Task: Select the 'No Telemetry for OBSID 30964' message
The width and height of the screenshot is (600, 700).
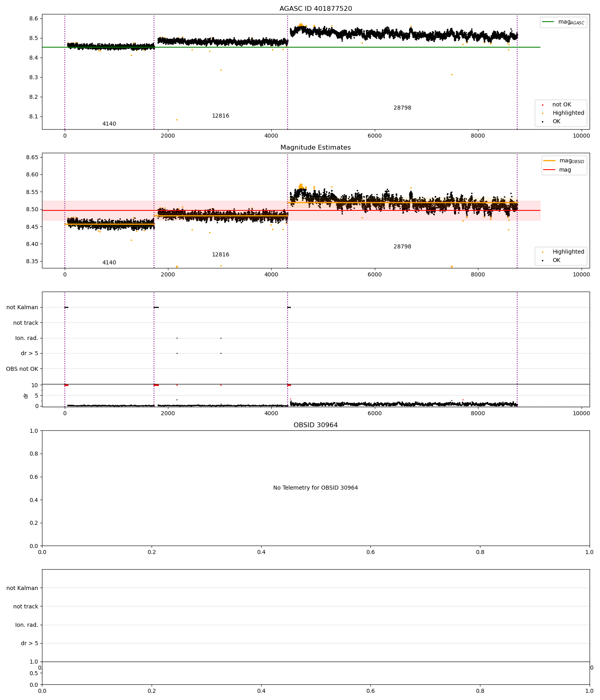Action: (316, 488)
